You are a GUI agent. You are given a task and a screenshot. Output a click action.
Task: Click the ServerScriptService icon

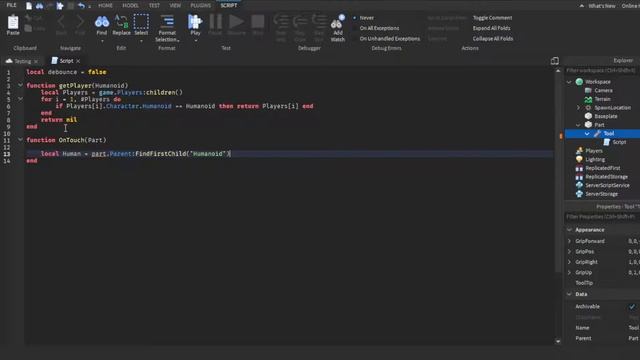click(579, 185)
